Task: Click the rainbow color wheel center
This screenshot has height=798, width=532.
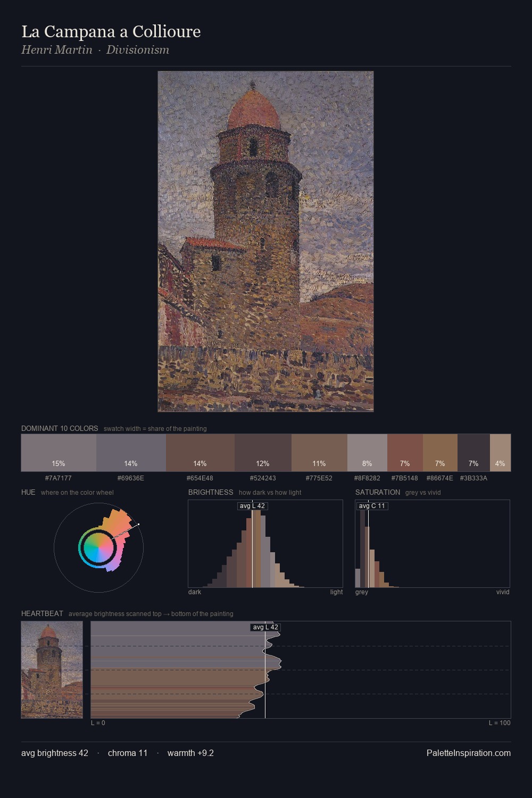Action: coord(98,547)
